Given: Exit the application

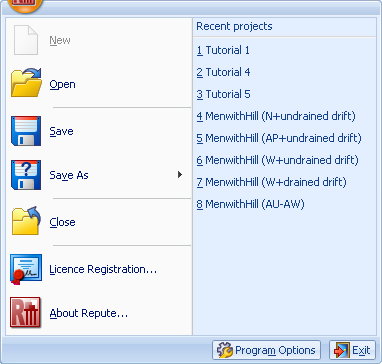Looking at the screenshot, I should coord(352,350).
